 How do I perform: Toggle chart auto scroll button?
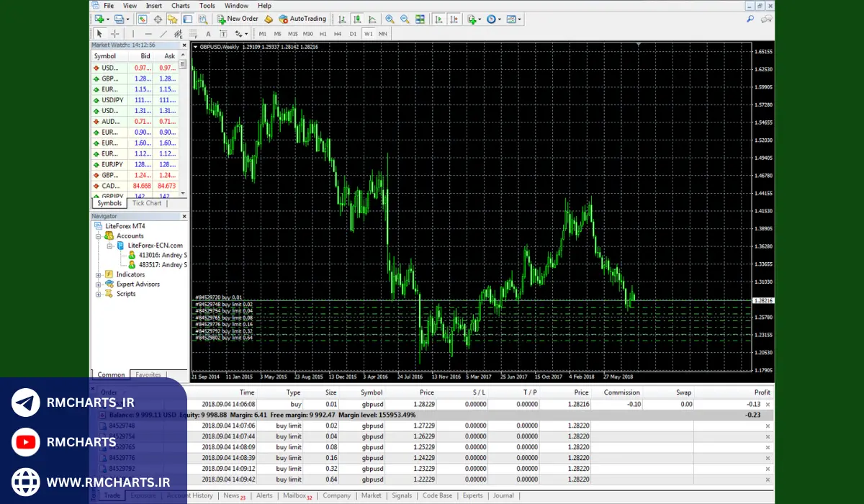click(x=440, y=19)
